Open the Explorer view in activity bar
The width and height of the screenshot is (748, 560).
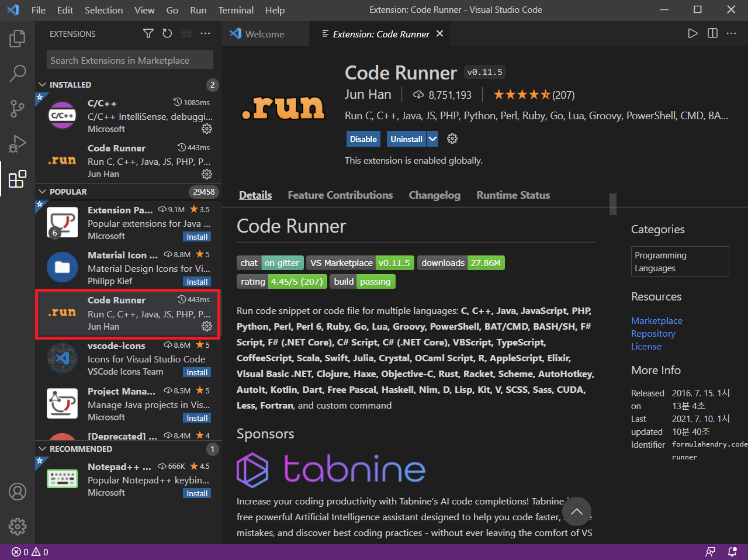tap(18, 39)
